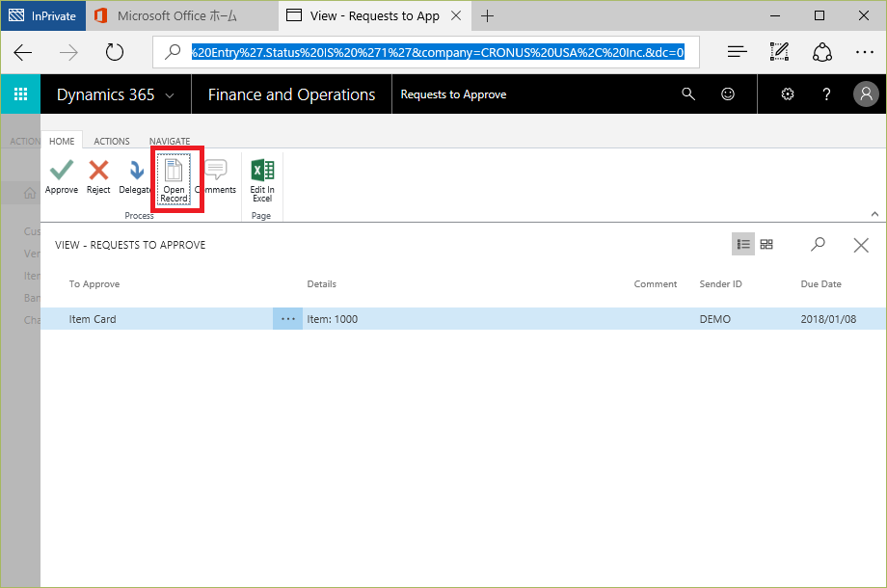The image size is (887, 588).
Task: Click the home icon in the dimmed sidebar
Action: (30, 194)
